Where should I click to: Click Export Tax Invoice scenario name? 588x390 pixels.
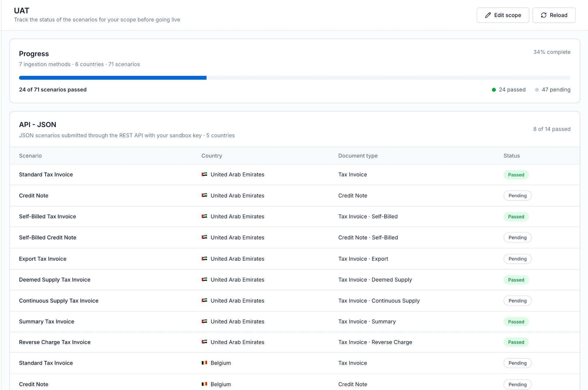coord(43,259)
